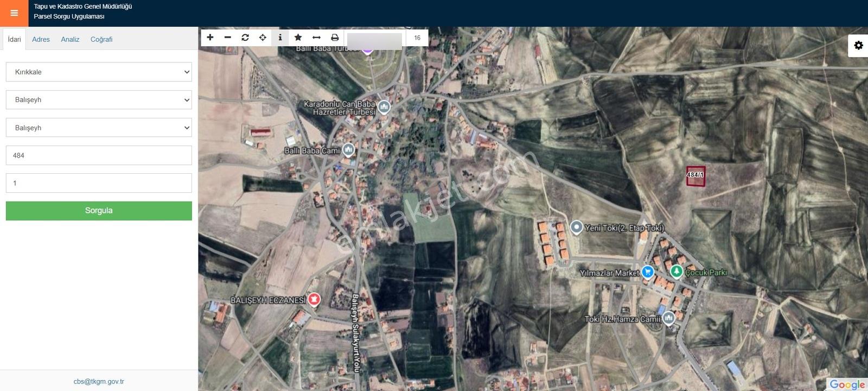The width and height of the screenshot is (868, 391).
Task: Click the 484/1 parcel outline on map
Action: point(695,176)
